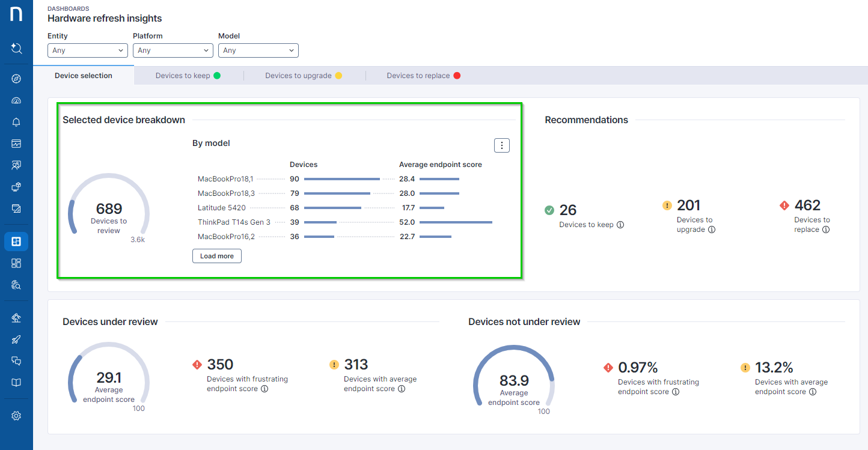The height and width of the screenshot is (450, 868).
Task: Open the book documentation icon in sidebar
Action: [16, 383]
